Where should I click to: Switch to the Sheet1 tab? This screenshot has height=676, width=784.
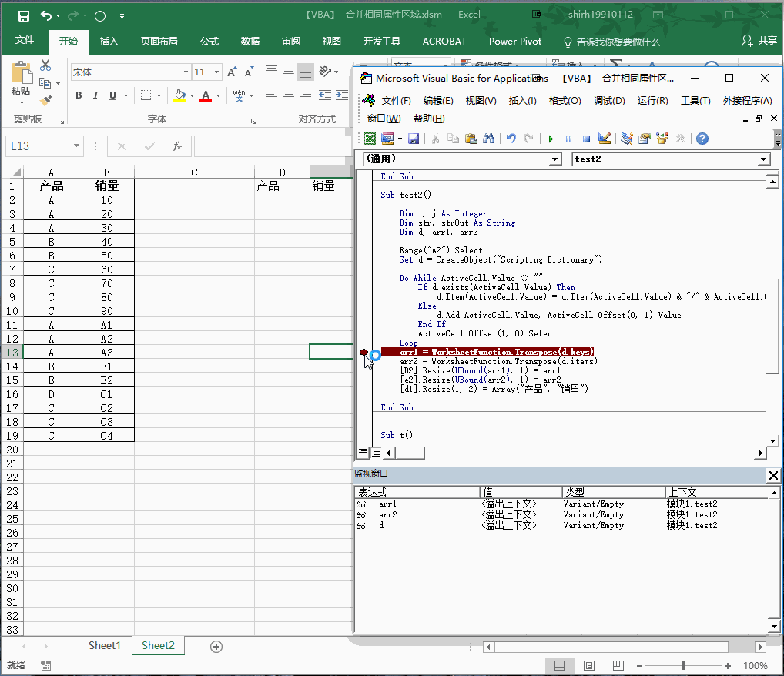(105, 646)
